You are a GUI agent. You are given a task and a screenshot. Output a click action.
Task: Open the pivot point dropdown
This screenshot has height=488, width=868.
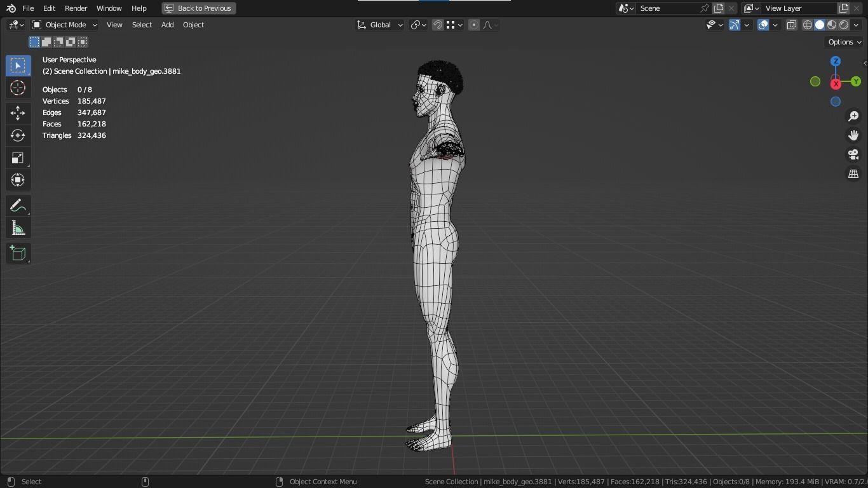tap(418, 25)
